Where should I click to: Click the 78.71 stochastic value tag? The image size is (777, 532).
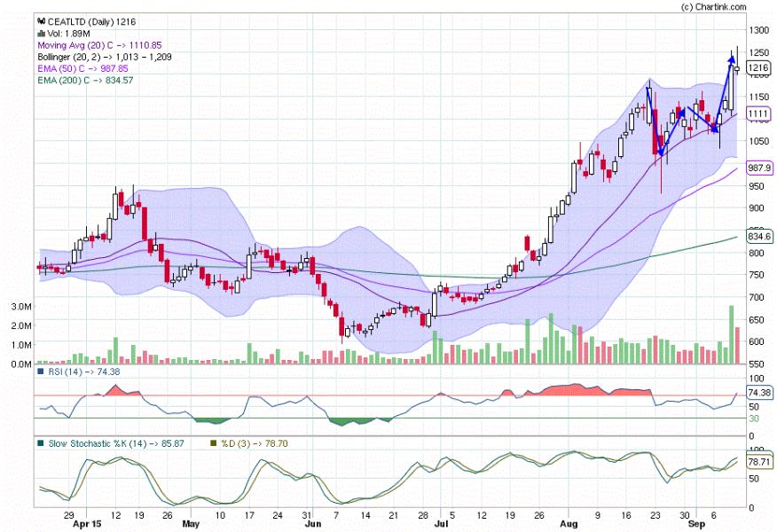pos(759,462)
